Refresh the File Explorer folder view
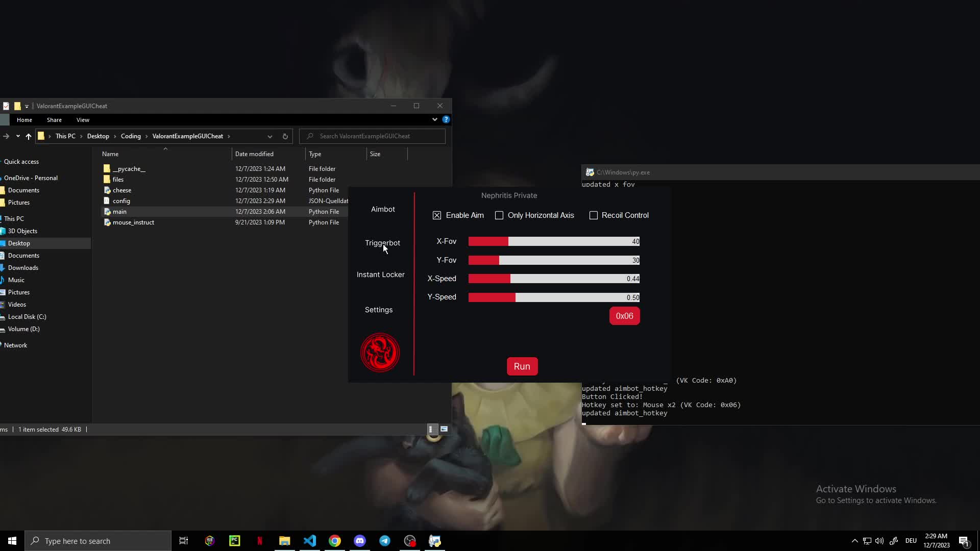The width and height of the screenshot is (980, 551). (285, 136)
